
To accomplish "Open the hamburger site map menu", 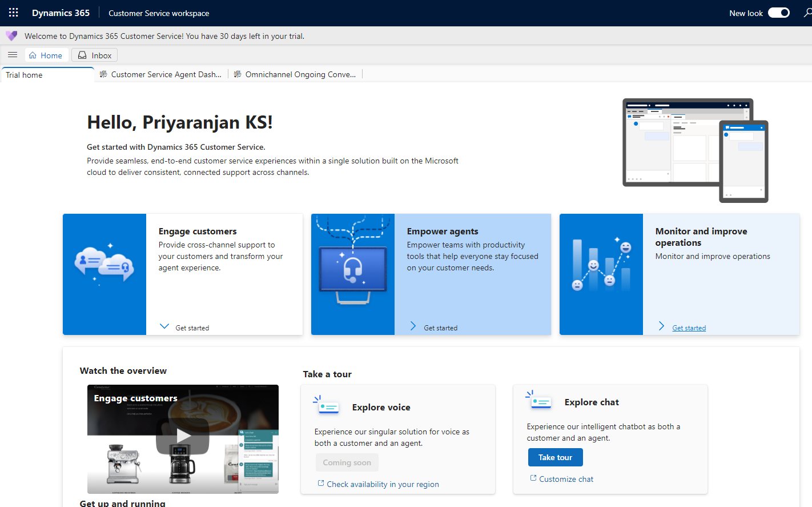I will point(13,55).
